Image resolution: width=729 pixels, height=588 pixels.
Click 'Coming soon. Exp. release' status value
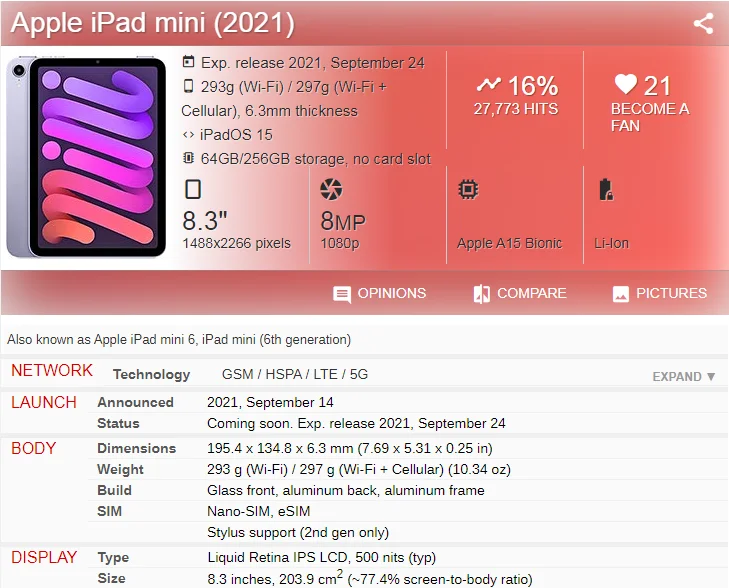pos(356,423)
